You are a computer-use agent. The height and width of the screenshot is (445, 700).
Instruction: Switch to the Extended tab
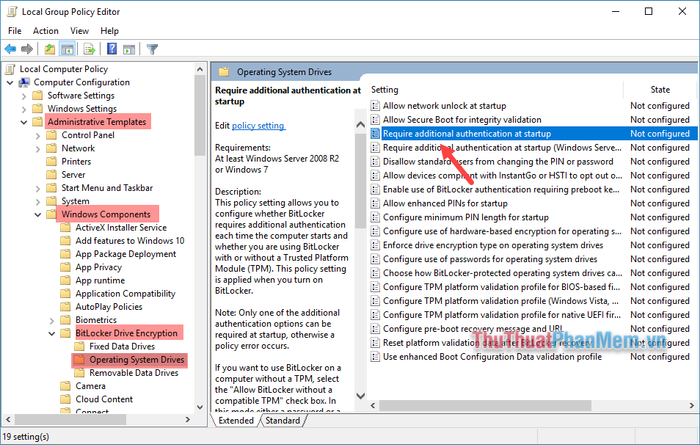(235, 420)
